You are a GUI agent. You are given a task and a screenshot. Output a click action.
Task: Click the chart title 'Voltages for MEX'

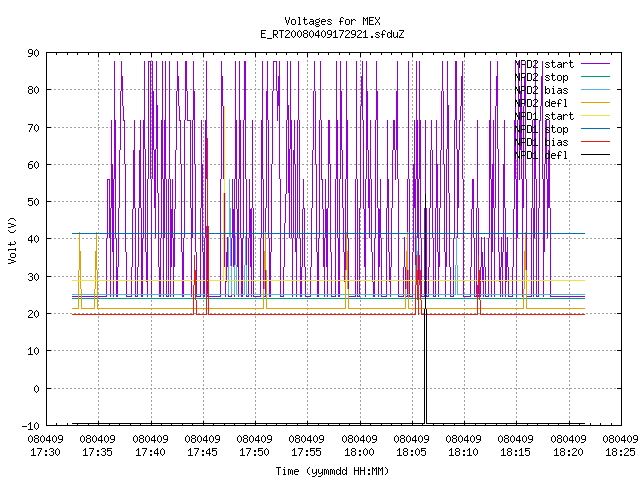click(x=332, y=21)
